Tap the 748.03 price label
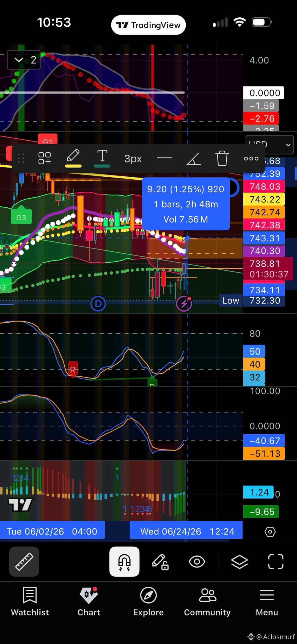 [264, 187]
